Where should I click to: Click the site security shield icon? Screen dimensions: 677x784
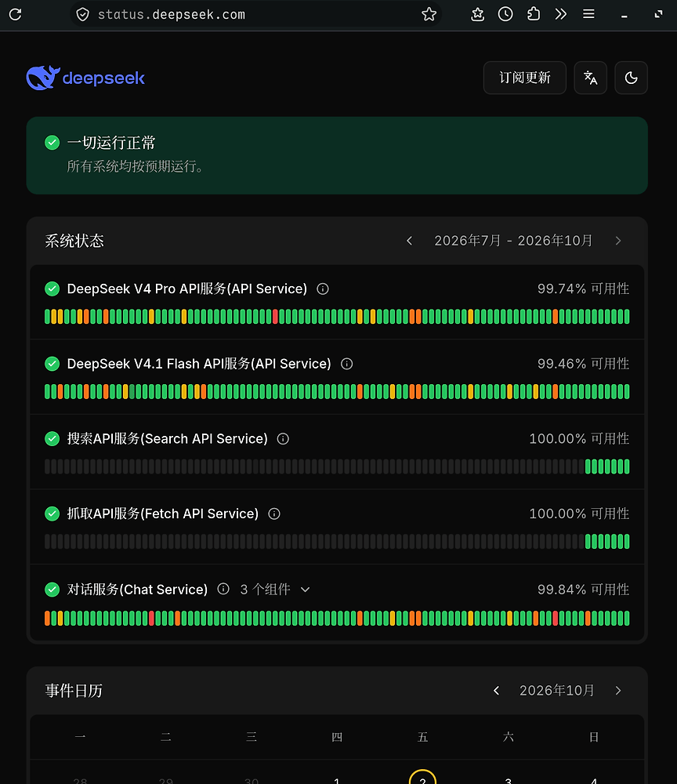[82, 14]
